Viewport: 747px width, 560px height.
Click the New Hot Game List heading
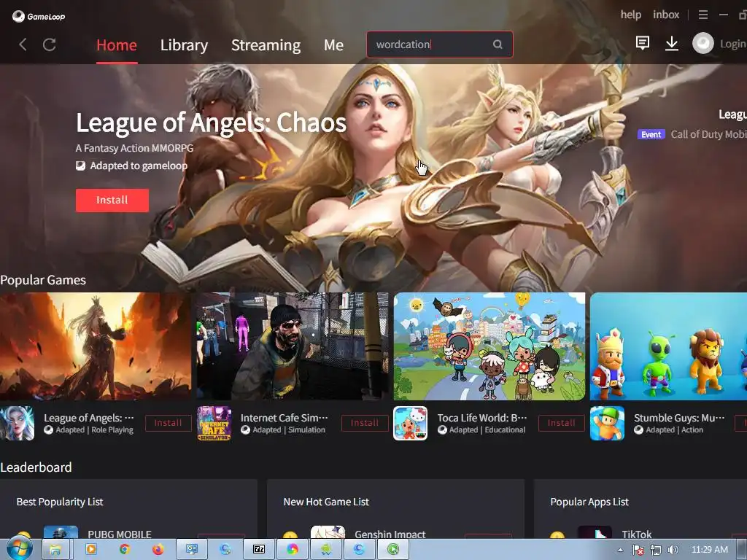coord(326,502)
